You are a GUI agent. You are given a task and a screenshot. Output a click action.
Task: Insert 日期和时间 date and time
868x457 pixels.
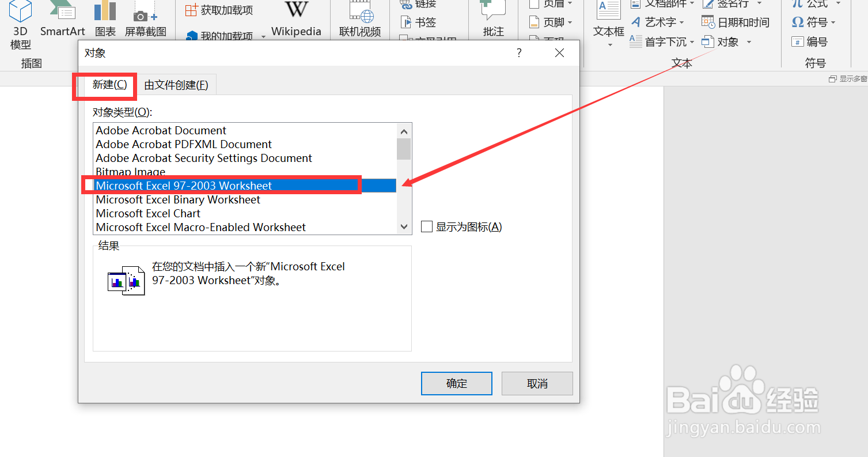[x=736, y=22]
